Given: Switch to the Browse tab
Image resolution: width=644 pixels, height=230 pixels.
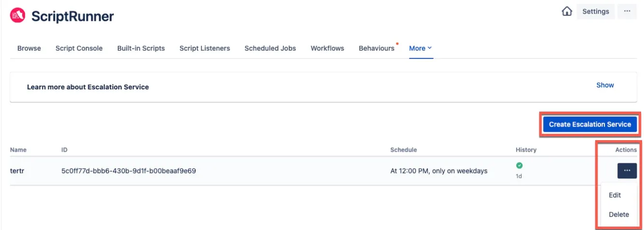Looking at the screenshot, I should pyautogui.click(x=29, y=48).
